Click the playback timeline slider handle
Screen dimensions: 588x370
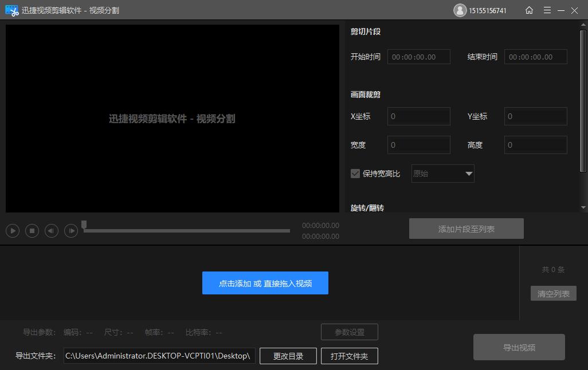click(84, 225)
